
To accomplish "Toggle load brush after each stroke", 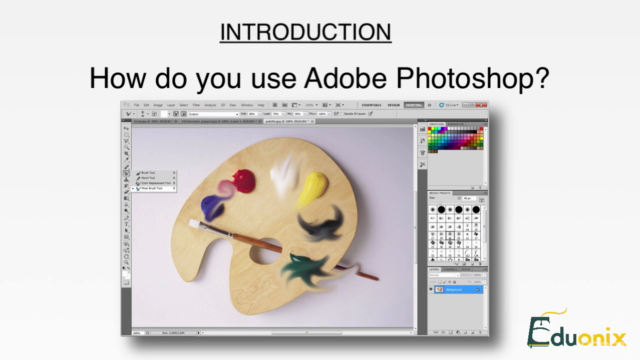I will tap(176, 114).
